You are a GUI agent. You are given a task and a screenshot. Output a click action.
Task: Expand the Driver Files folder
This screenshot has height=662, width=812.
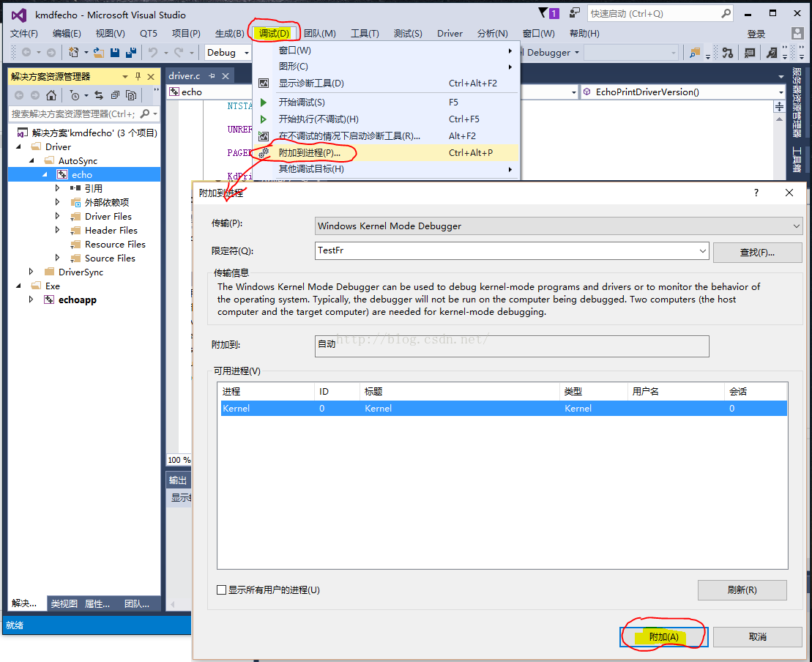58,216
